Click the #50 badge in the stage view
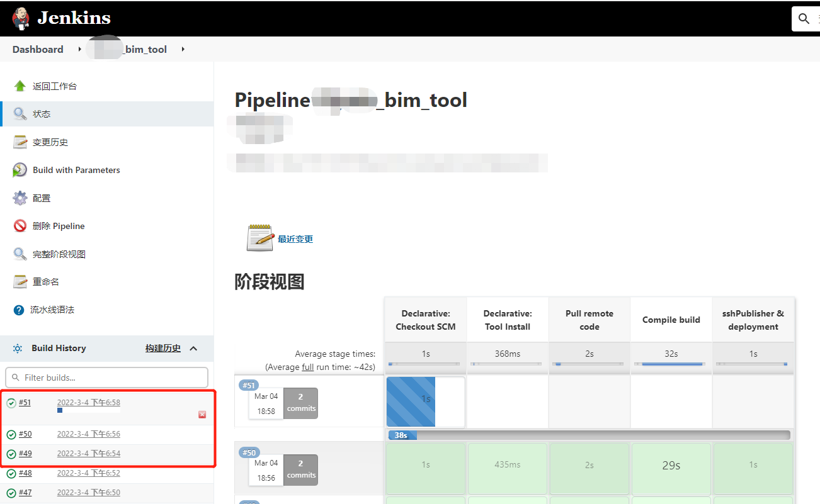The height and width of the screenshot is (504, 820). coord(249,452)
